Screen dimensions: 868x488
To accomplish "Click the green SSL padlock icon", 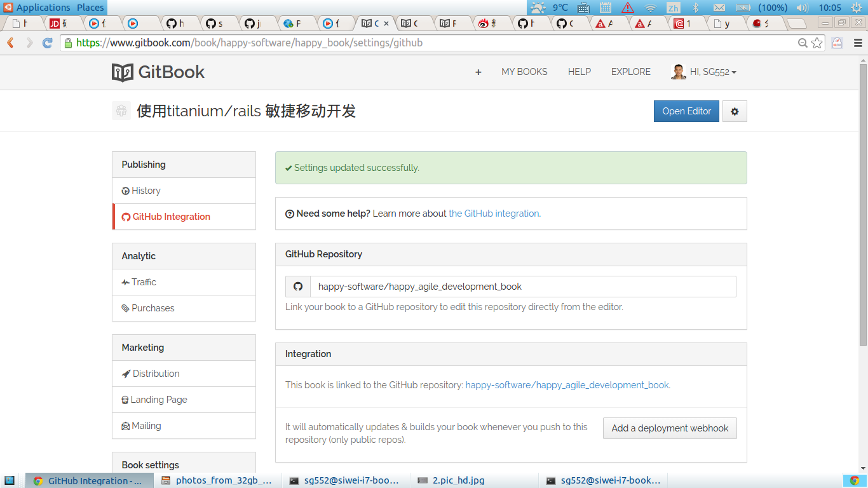I will pos(68,43).
